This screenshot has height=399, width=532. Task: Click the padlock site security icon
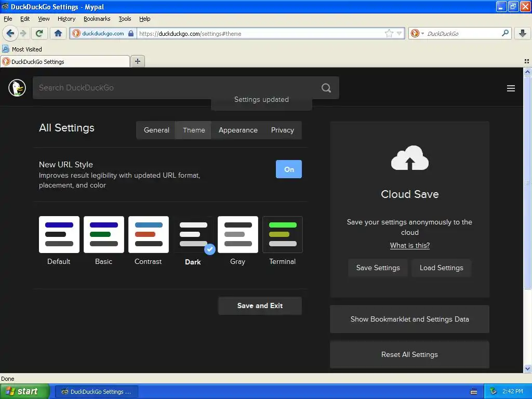point(131,33)
